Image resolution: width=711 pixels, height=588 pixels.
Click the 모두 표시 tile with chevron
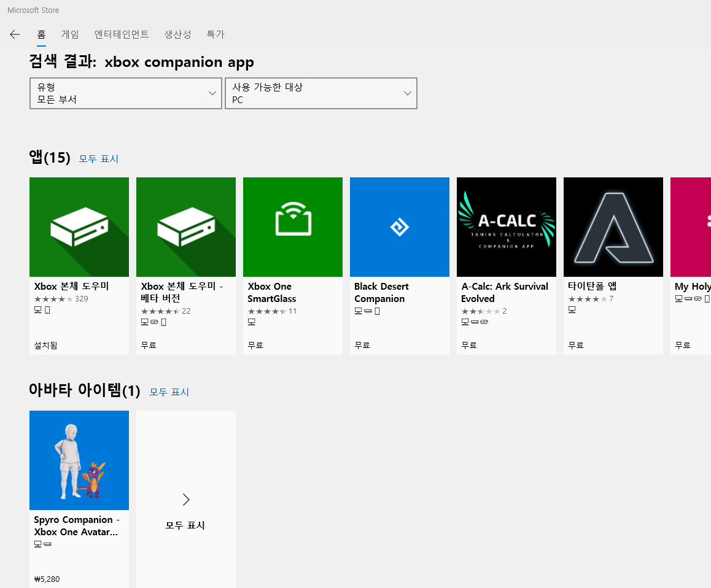[x=186, y=499]
